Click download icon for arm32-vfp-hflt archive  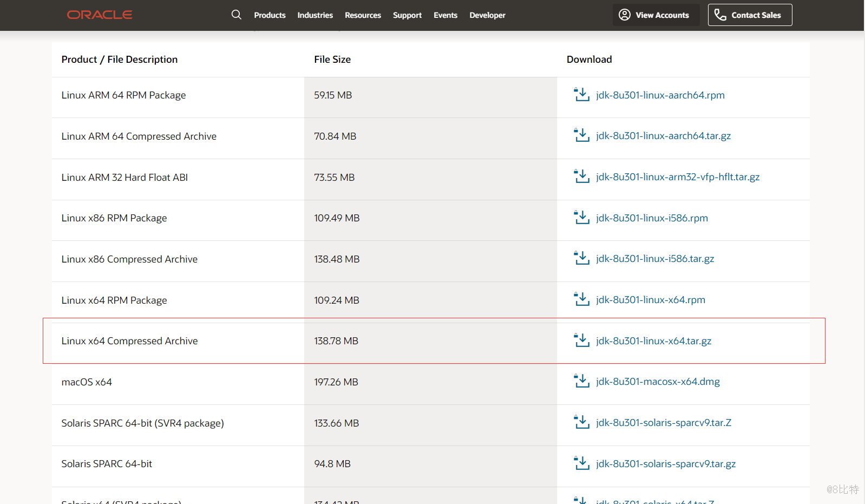581,176
